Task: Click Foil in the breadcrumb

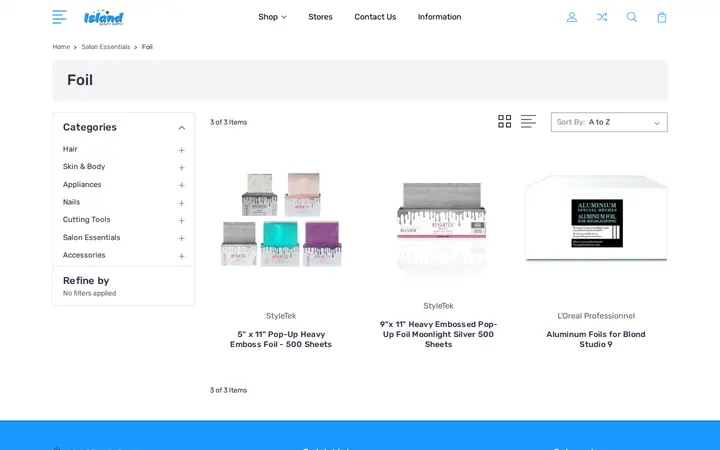Action: pyautogui.click(x=147, y=47)
